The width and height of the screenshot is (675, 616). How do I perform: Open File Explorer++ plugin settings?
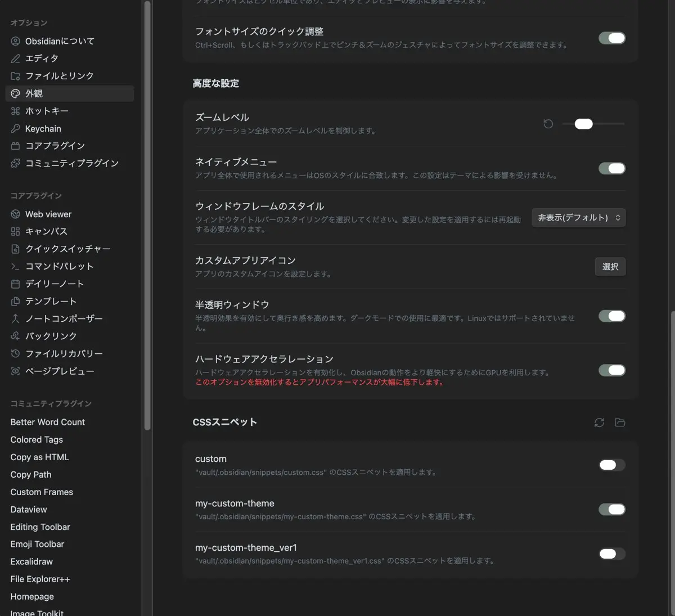point(70,579)
